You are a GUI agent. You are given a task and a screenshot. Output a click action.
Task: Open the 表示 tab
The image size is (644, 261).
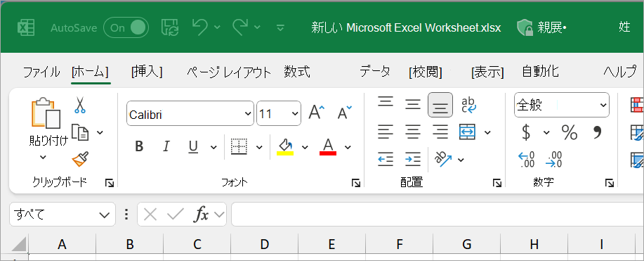[487, 72]
